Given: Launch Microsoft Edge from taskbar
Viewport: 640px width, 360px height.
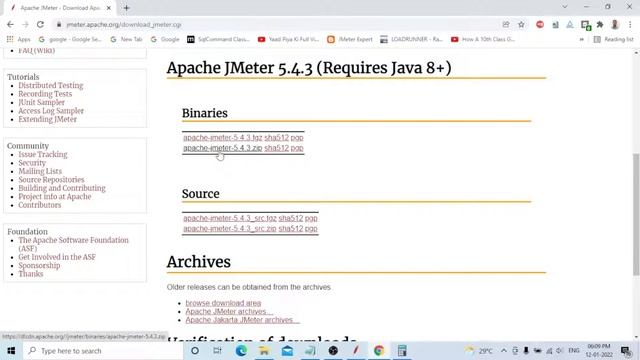Looking at the screenshot, I should click(241, 351).
